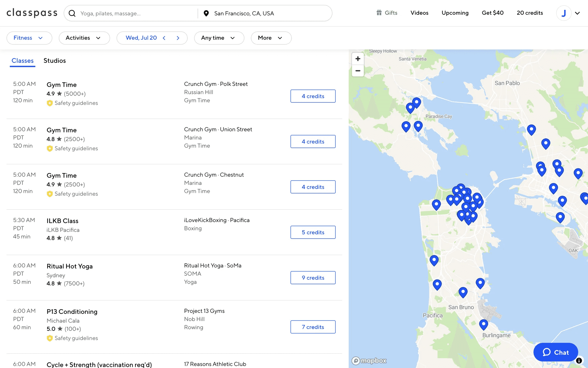Expand the Fitness filter dropdown
The height and width of the screenshot is (368, 588).
point(29,38)
